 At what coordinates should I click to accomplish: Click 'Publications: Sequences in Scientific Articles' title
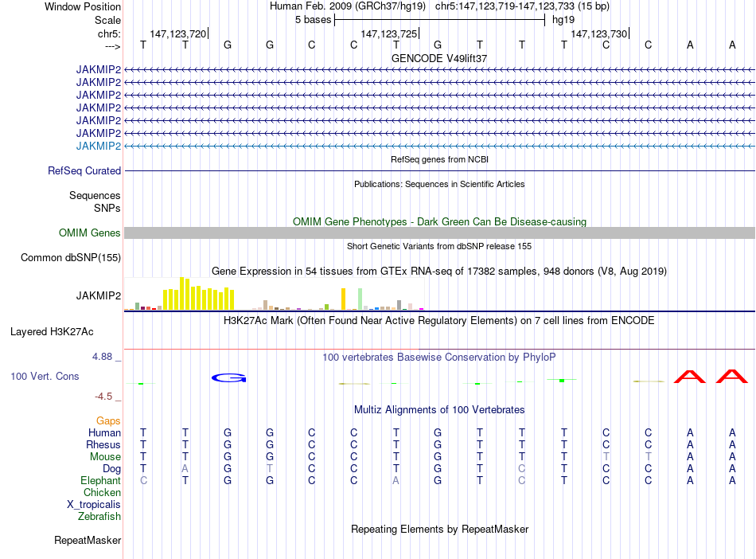click(439, 184)
